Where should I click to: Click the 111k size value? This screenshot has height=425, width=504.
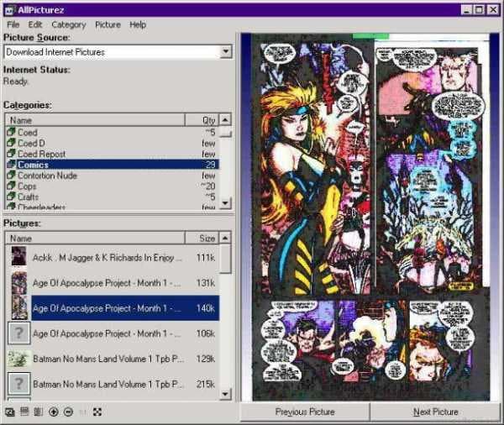pos(206,258)
